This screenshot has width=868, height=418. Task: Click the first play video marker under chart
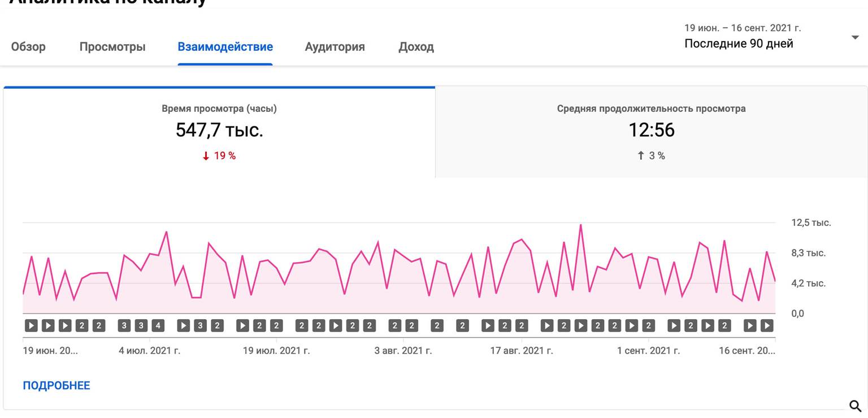[31, 325]
